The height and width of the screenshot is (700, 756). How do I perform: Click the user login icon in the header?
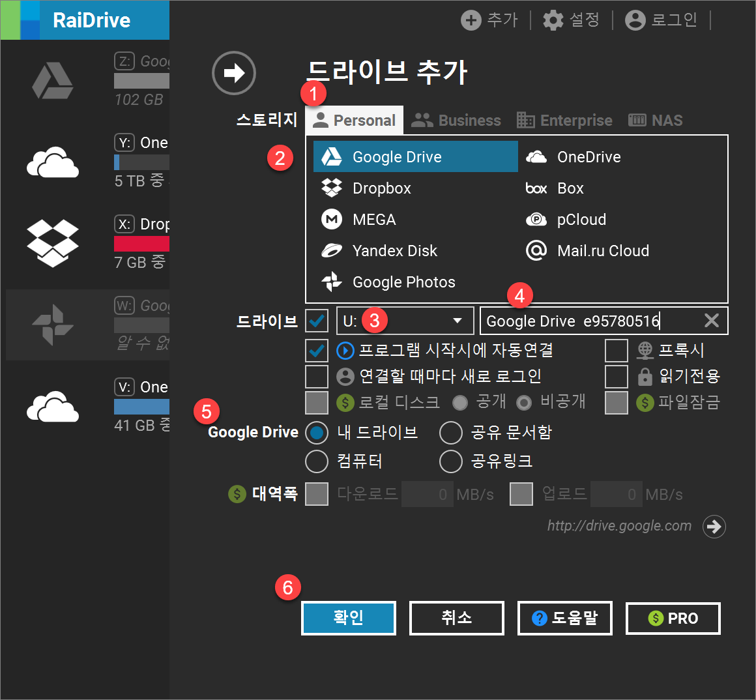(x=635, y=21)
